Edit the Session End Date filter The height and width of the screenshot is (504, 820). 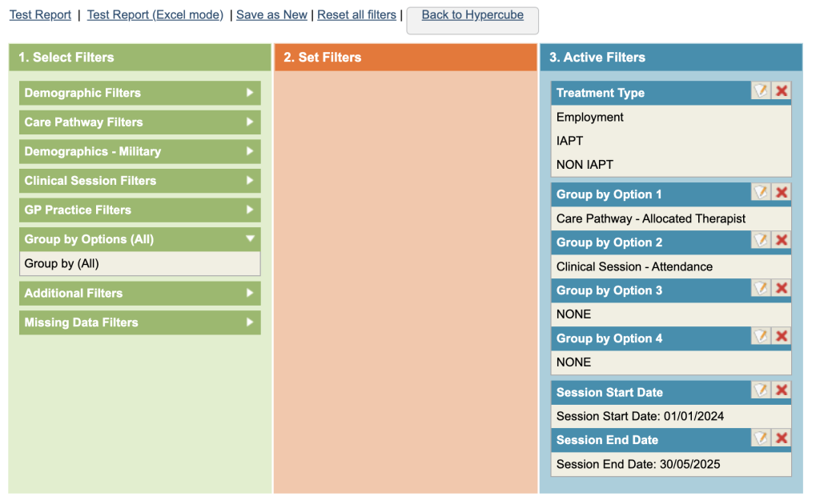[761, 438]
